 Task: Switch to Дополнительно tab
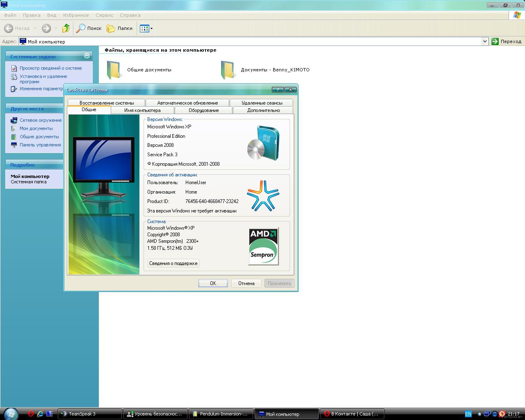tap(263, 110)
